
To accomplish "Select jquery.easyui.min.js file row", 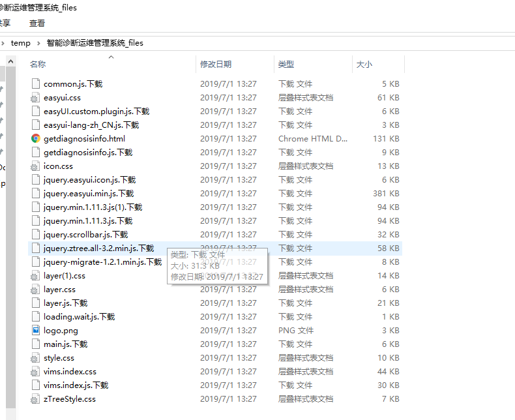I will coord(88,193).
